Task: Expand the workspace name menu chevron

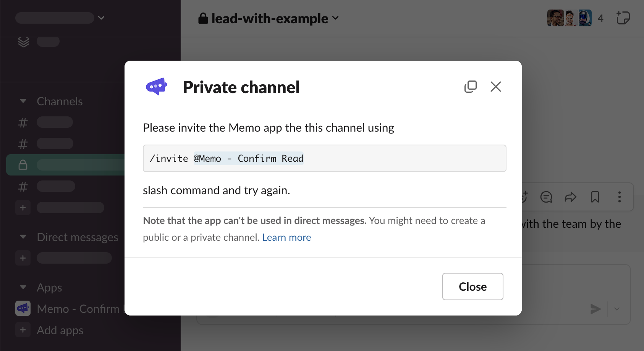Action: 101,18
